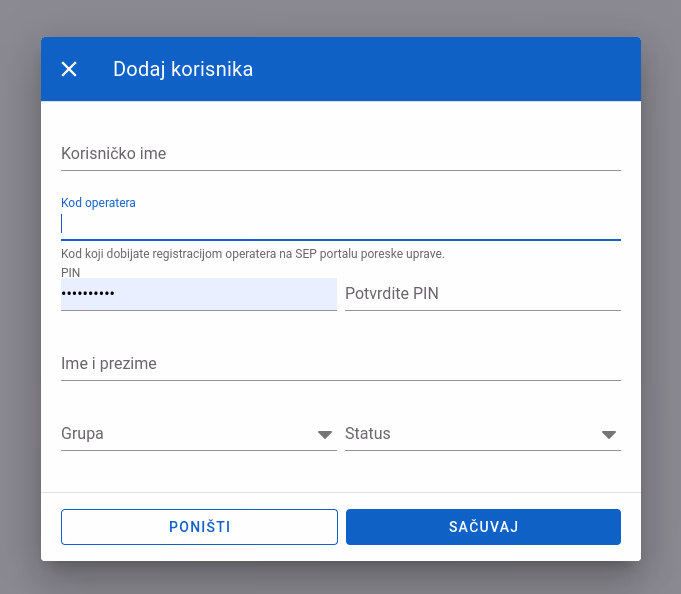Save user with SAČUVAJ button
Screen dimensions: 681x594
click(483, 527)
